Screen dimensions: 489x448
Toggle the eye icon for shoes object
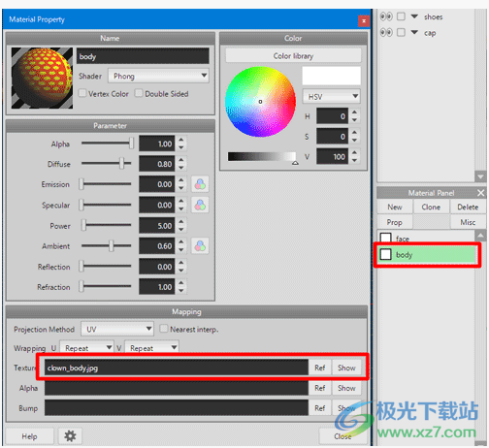coord(386,16)
